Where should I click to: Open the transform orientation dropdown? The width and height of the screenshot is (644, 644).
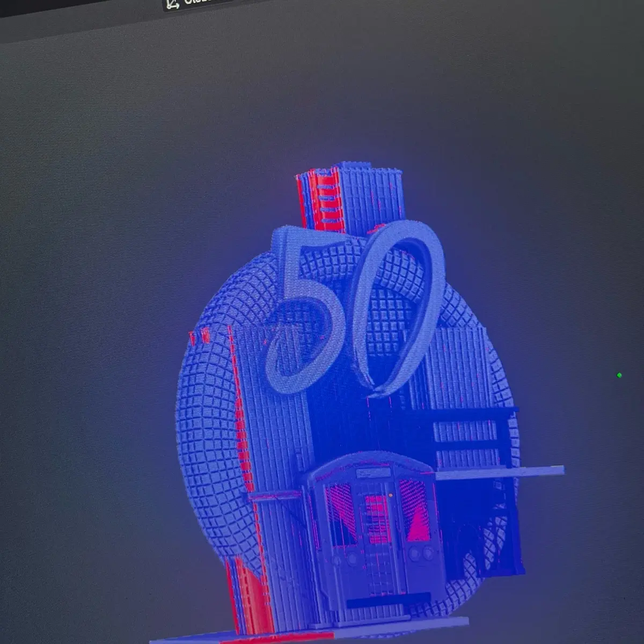point(196,4)
